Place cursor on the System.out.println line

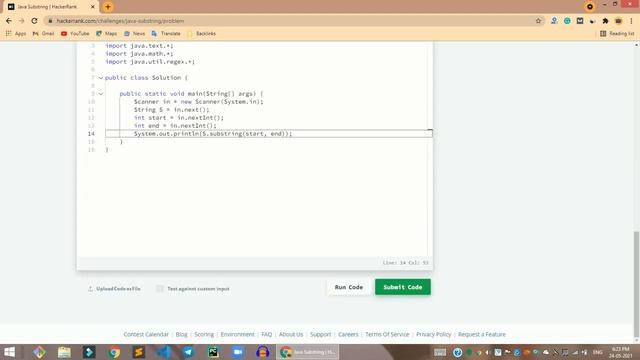[213, 133]
